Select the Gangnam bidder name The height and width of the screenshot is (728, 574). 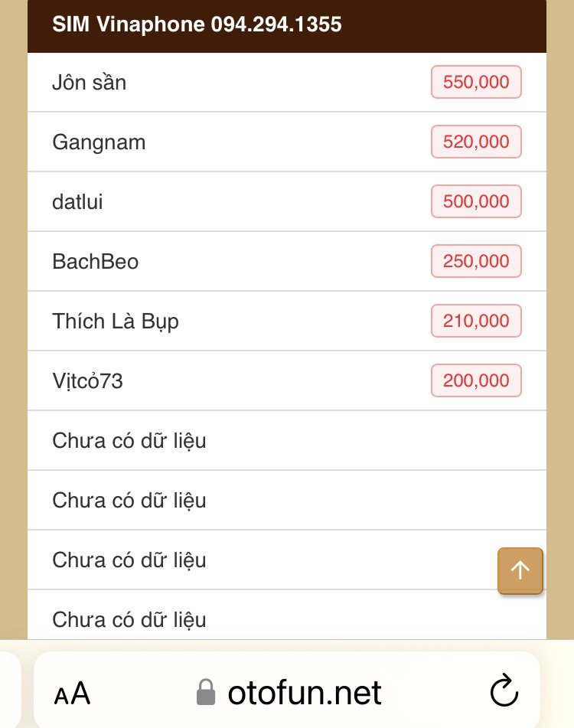point(99,142)
